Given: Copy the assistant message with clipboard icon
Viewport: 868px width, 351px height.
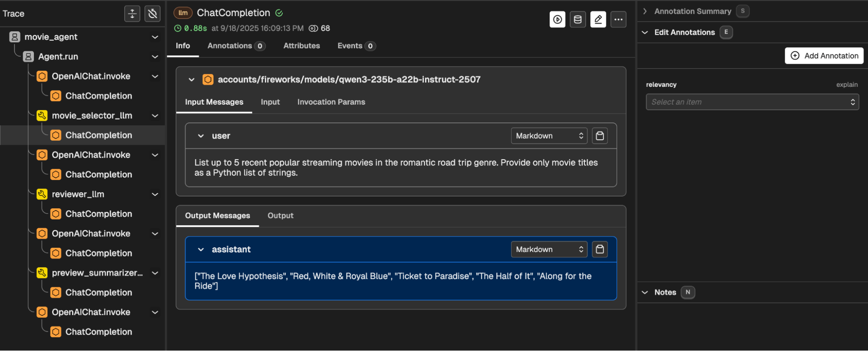Looking at the screenshot, I should coord(600,249).
